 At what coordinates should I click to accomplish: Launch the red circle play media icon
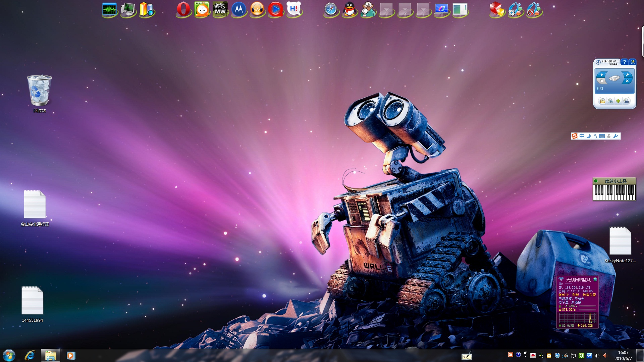[275, 9]
